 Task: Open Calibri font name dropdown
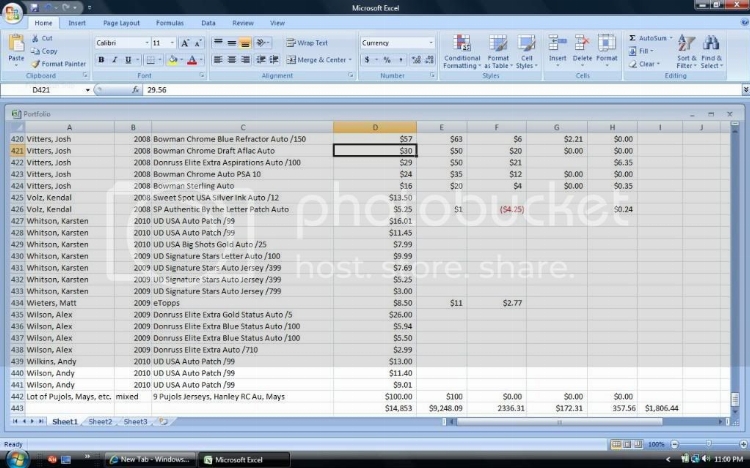click(x=146, y=43)
